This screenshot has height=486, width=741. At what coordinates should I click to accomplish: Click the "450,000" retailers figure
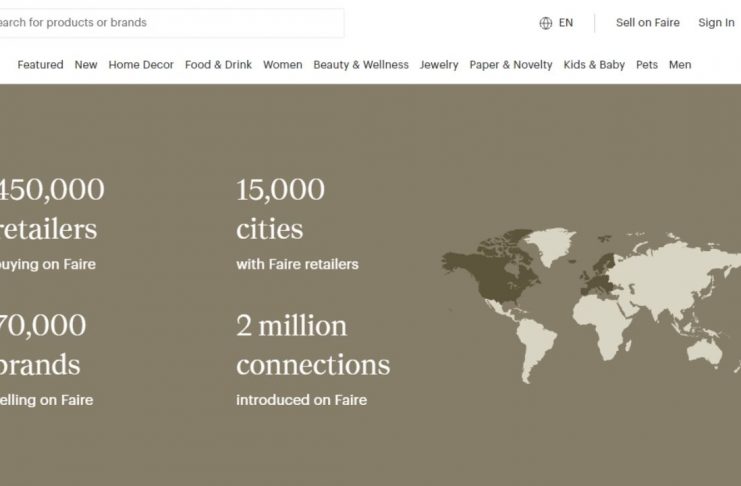pyautogui.click(x=51, y=190)
